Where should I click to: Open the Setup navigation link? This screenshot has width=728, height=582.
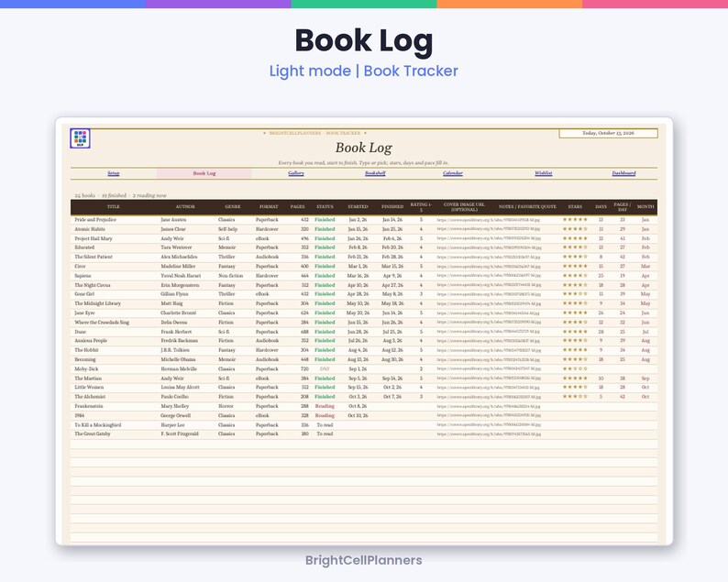114,173
